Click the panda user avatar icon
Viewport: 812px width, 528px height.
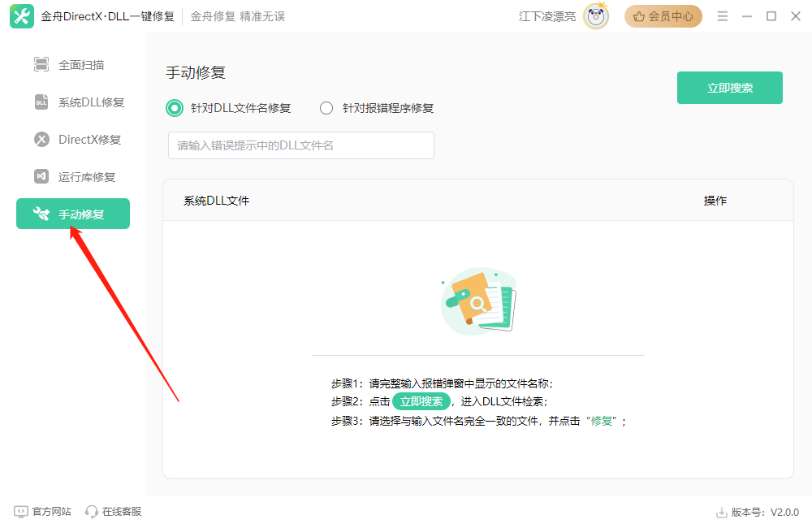point(596,16)
